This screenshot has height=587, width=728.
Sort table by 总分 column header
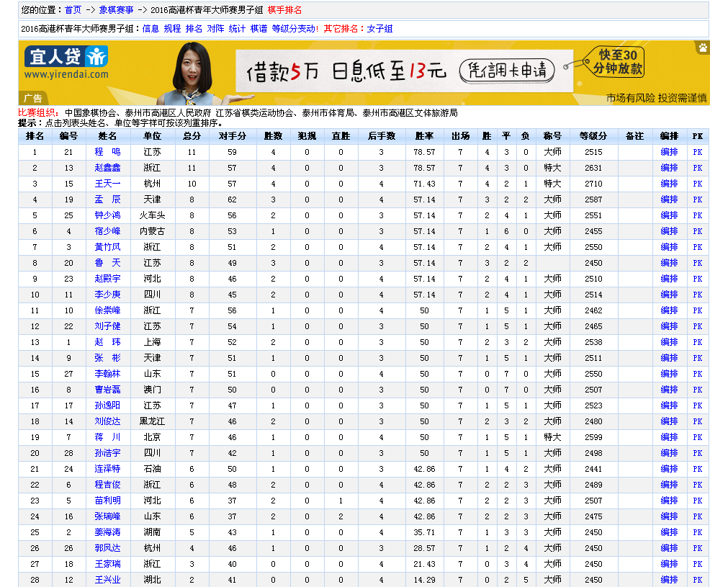[192, 136]
